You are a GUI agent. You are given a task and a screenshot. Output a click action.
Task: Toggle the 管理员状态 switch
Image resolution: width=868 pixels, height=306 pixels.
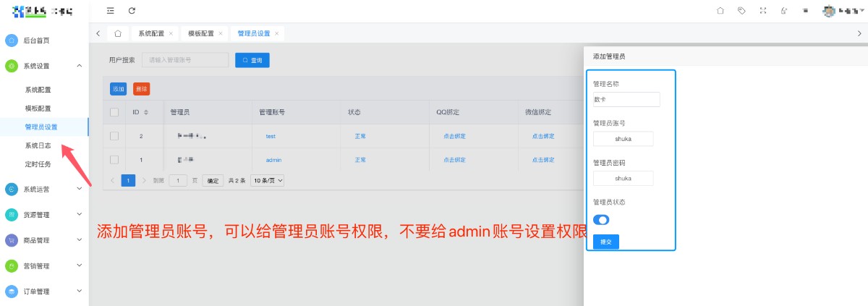[x=601, y=220]
